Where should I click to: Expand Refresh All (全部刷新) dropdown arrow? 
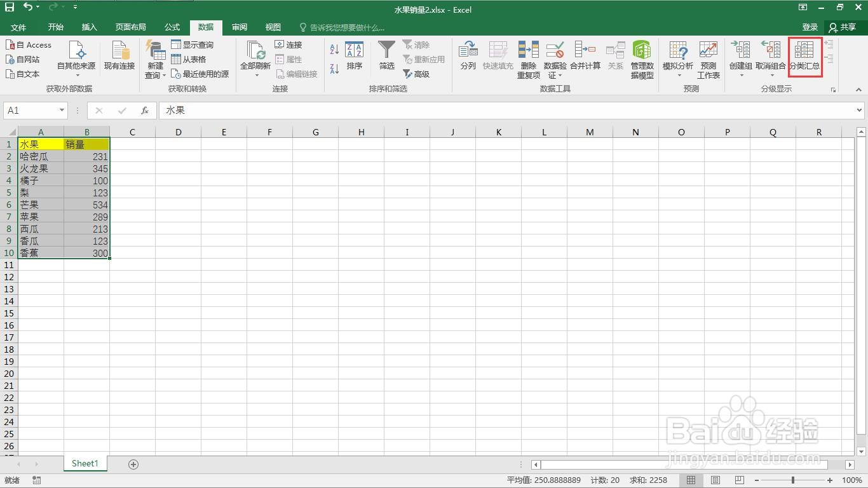[257, 76]
